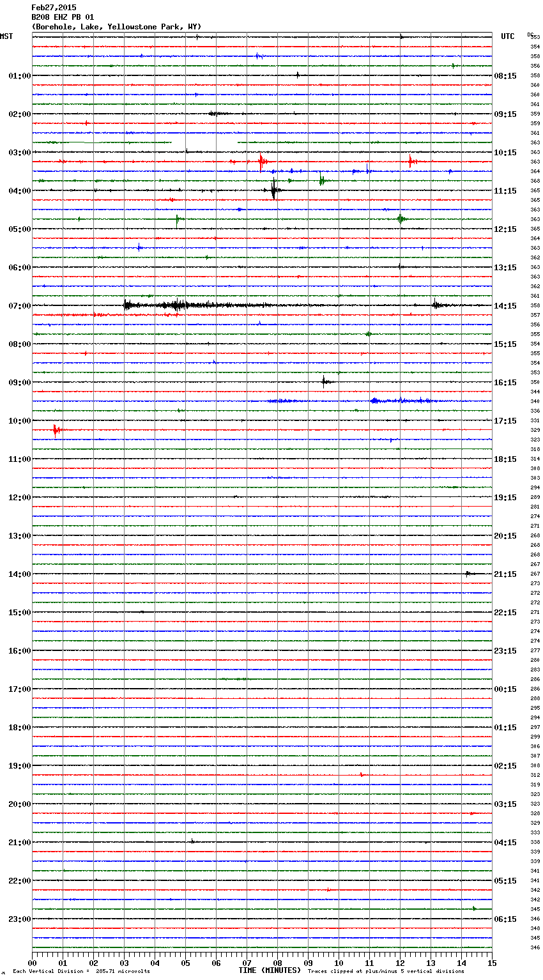Select minute 05 on the bottom time axis

tap(185, 962)
